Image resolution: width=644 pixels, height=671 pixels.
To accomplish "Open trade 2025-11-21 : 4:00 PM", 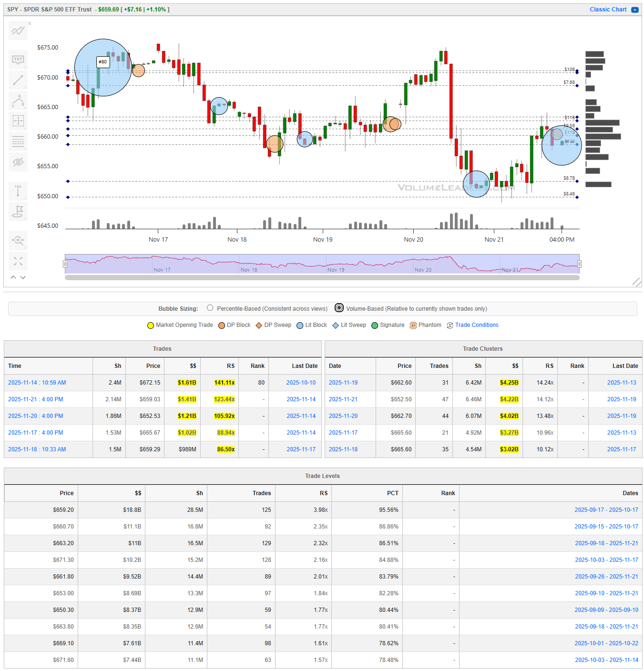I will click(36, 399).
